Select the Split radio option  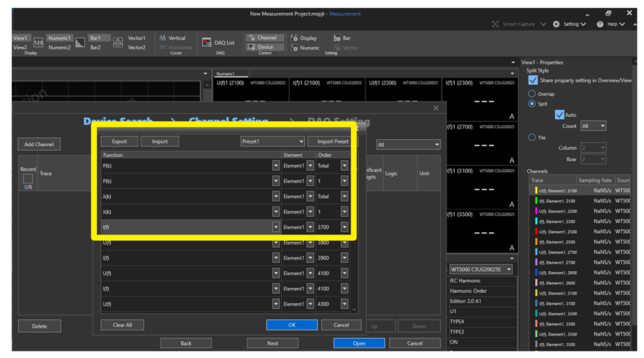click(532, 104)
